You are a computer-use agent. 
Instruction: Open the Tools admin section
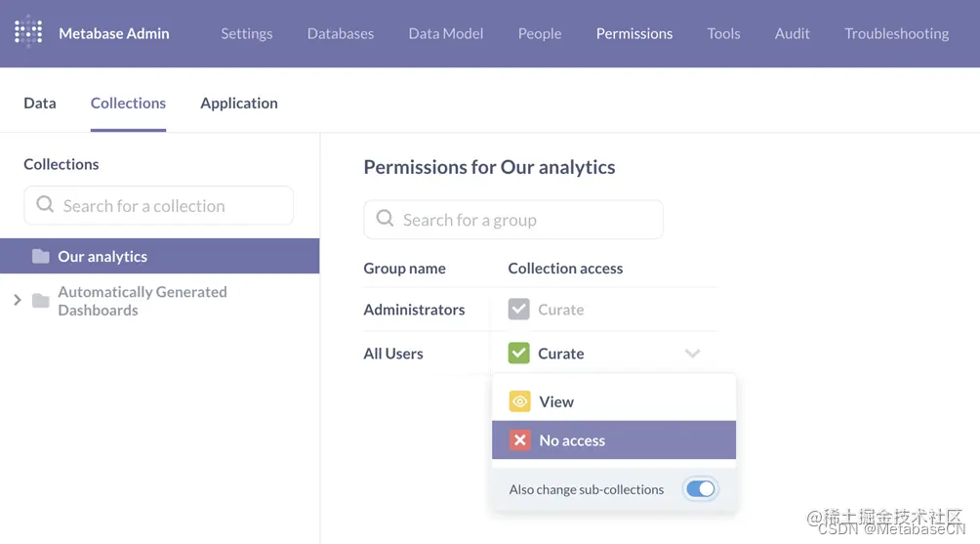pyautogui.click(x=723, y=33)
